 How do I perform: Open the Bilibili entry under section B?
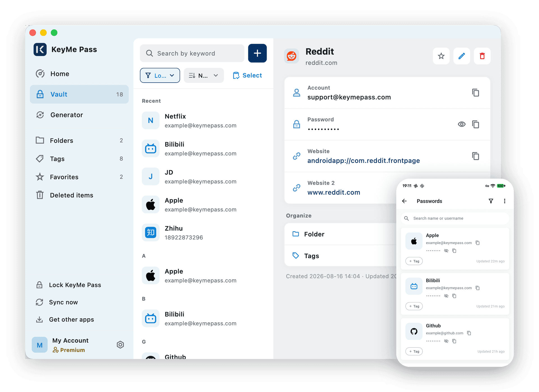click(203, 319)
